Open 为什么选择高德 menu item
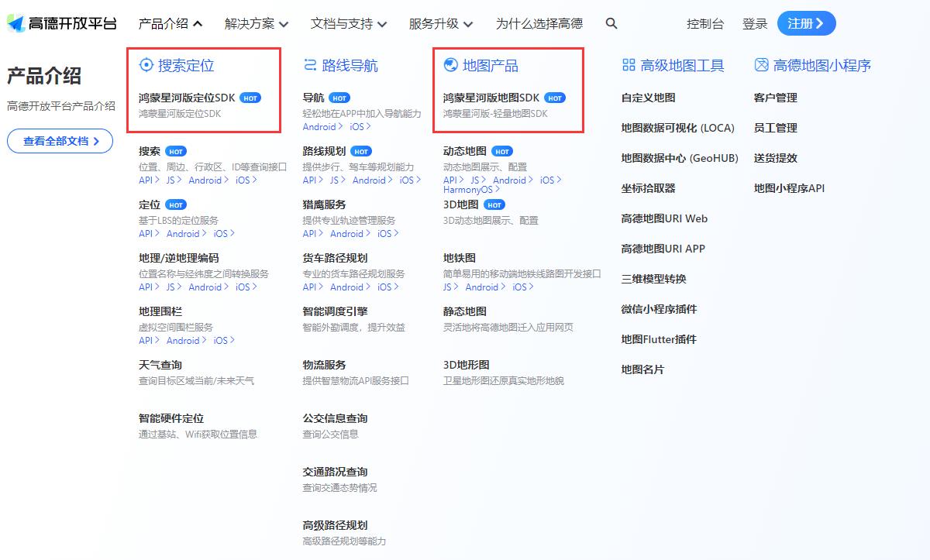The image size is (930, 560). point(539,24)
